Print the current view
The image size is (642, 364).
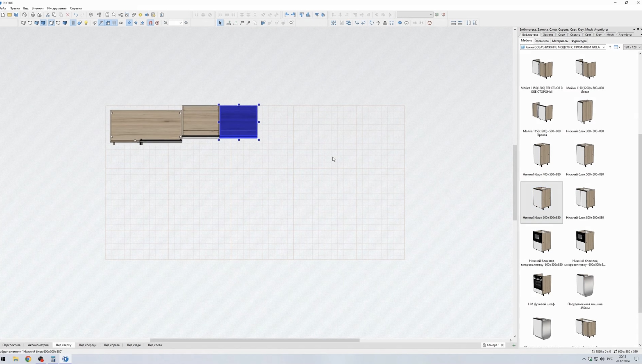(x=33, y=15)
